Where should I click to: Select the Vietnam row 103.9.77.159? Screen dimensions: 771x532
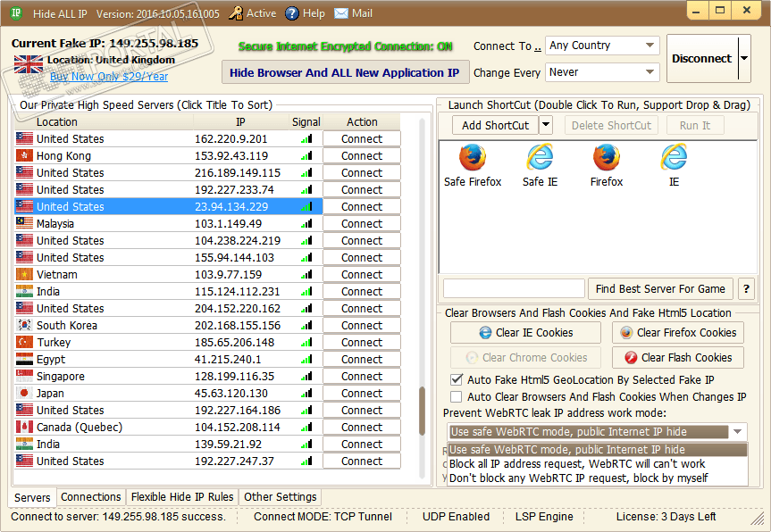pos(169,275)
